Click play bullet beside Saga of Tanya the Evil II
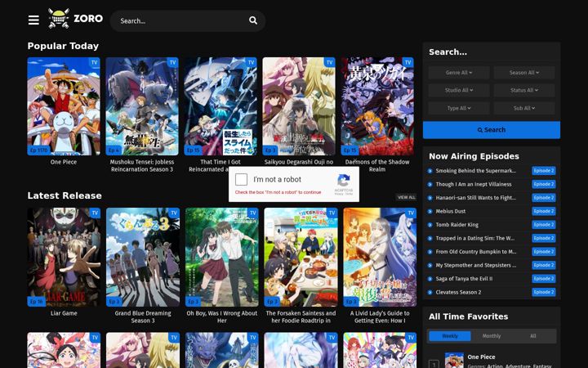588x368 pixels. click(x=430, y=279)
